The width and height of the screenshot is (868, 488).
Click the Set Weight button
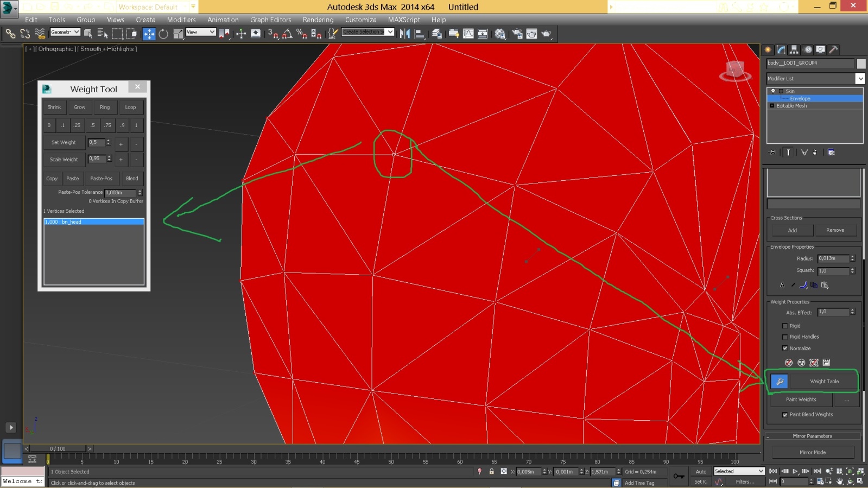point(64,142)
